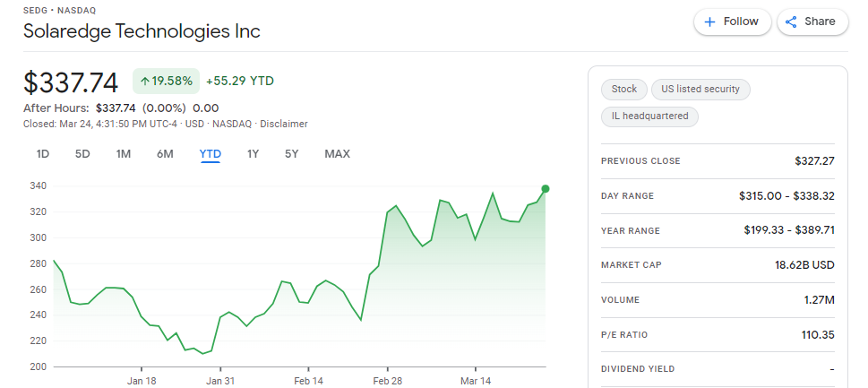
Task: Click the Jan 18 axis date
Action: (x=142, y=381)
